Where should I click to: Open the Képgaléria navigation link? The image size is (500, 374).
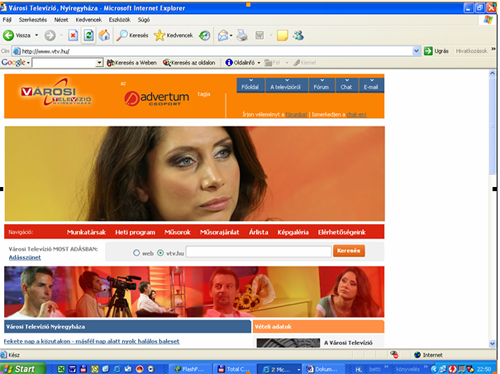click(x=293, y=232)
